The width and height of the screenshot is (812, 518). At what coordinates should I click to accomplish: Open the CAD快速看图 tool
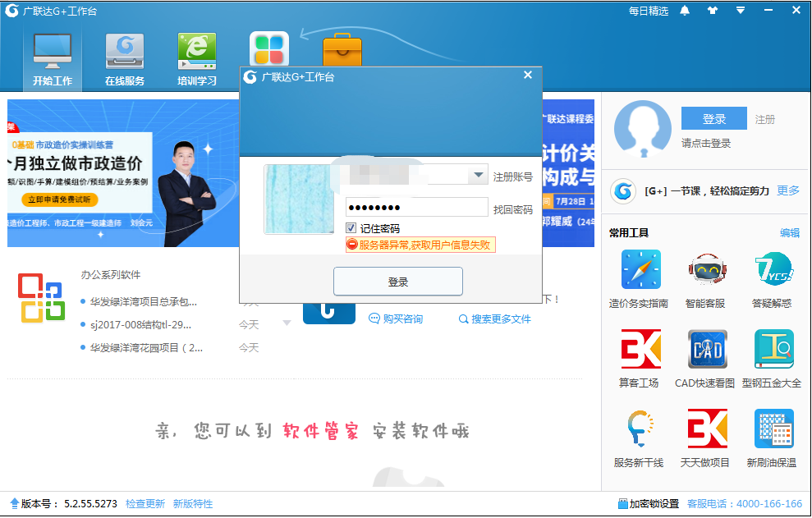[708, 349]
